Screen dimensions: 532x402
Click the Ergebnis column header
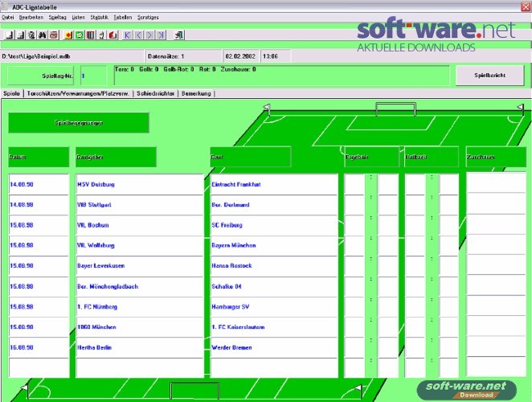click(x=371, y=157)
